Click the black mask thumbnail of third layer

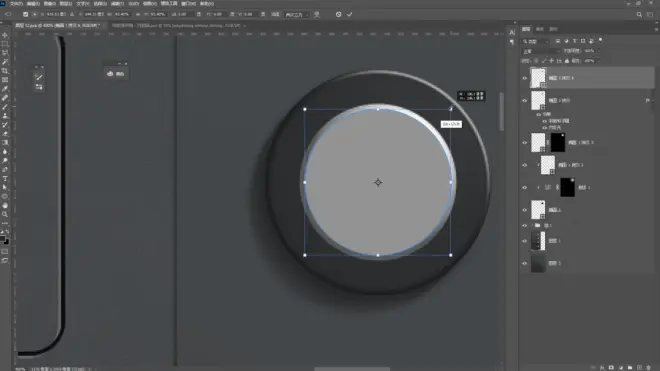point(558,143)
